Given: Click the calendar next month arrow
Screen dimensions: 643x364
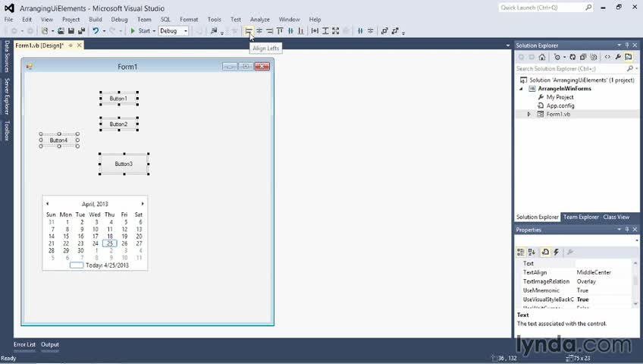Looking at the screenshot, I should pyautogui.click(x=143, y=204).
